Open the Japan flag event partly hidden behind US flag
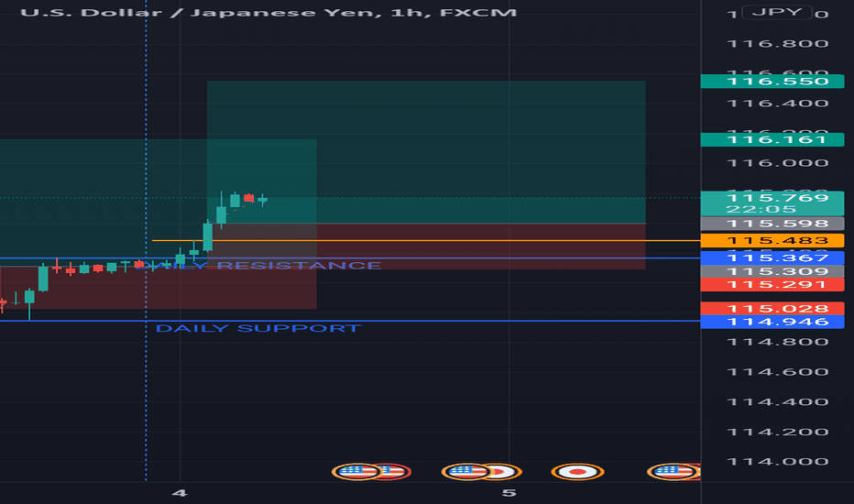This screenshot has height=504, width=854. 506,471
